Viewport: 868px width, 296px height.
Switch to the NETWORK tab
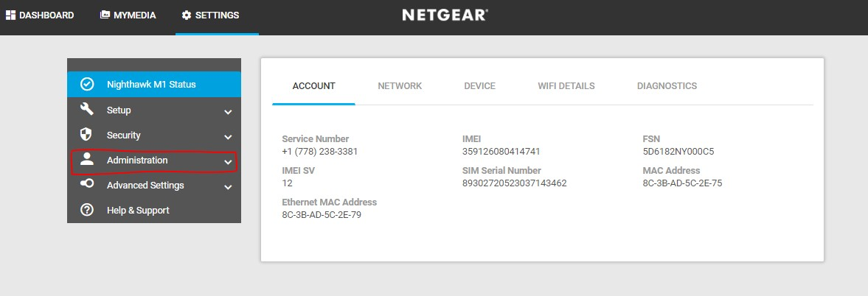tap(400, 86)
